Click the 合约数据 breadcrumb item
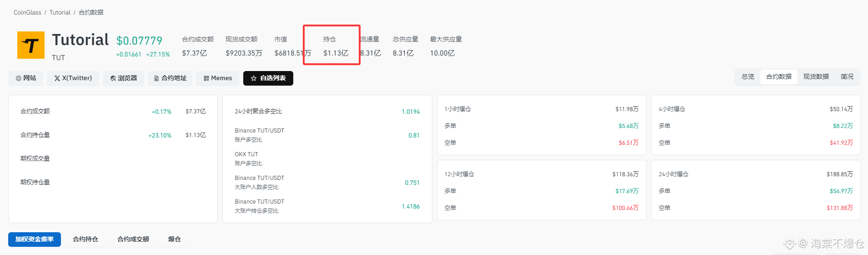The width and height of the screenshot is (868, 255). [x=91, y=12]
